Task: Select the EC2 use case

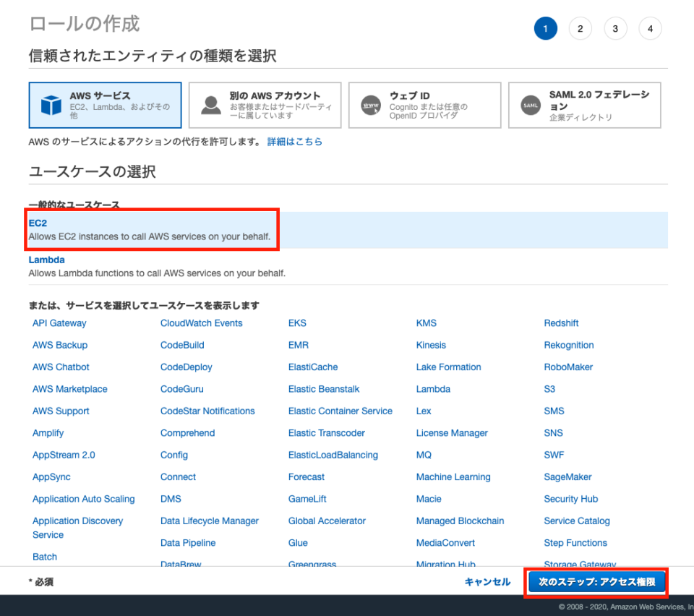Action: 348,230
